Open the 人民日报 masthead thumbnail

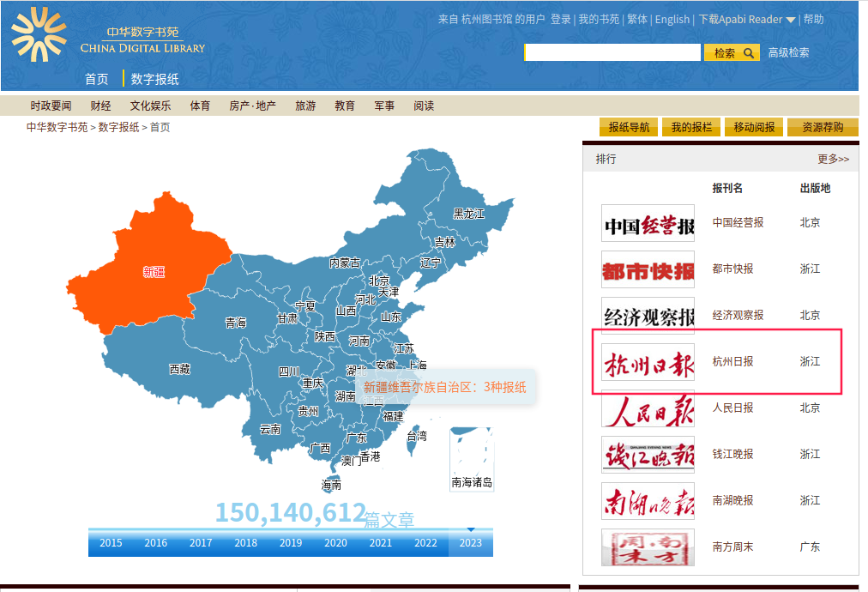[x=648, y=408]
